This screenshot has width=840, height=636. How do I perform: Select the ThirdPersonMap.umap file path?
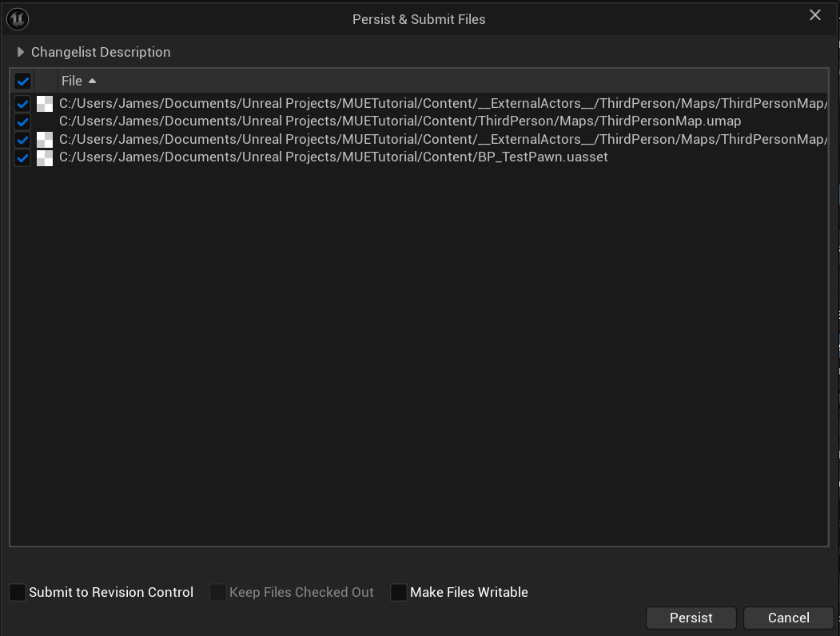click(400, 121)
